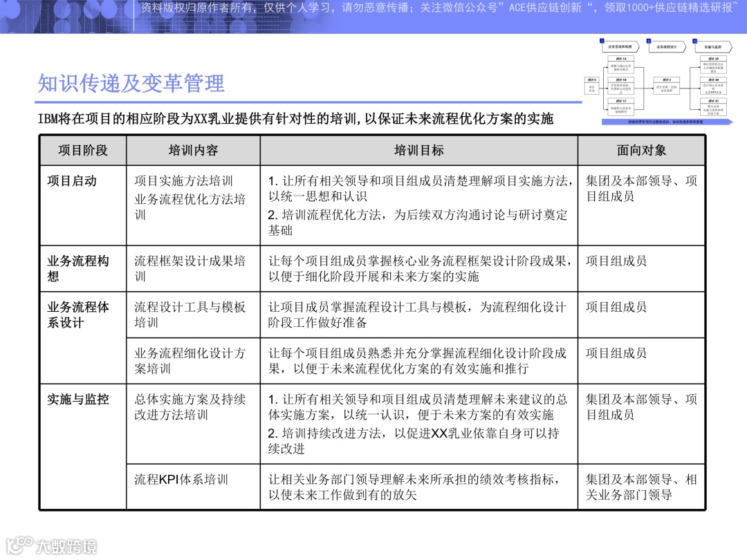Click the 模块 0 项目启动 box in the diagram
The height and width of the screenshot is (560, 747).
(x=591, y=86)
